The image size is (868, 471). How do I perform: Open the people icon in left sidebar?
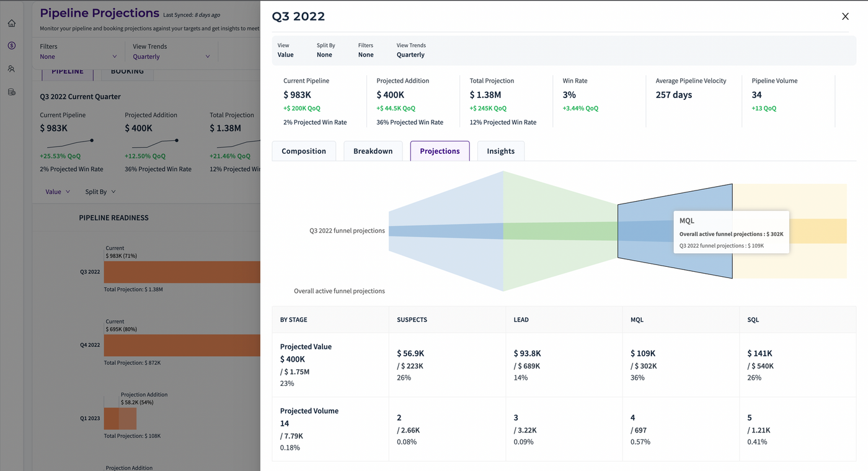pyautogui.click(x=11, y=69)
